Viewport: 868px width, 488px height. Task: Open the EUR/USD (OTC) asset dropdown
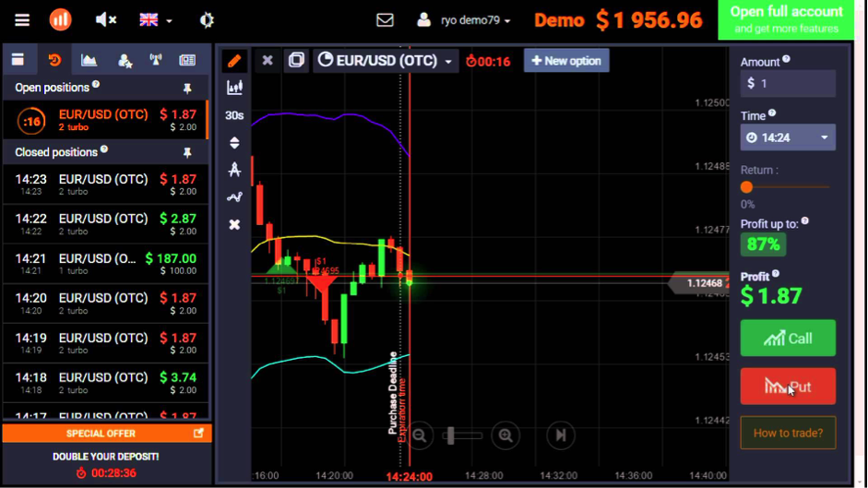pos(386,60)
